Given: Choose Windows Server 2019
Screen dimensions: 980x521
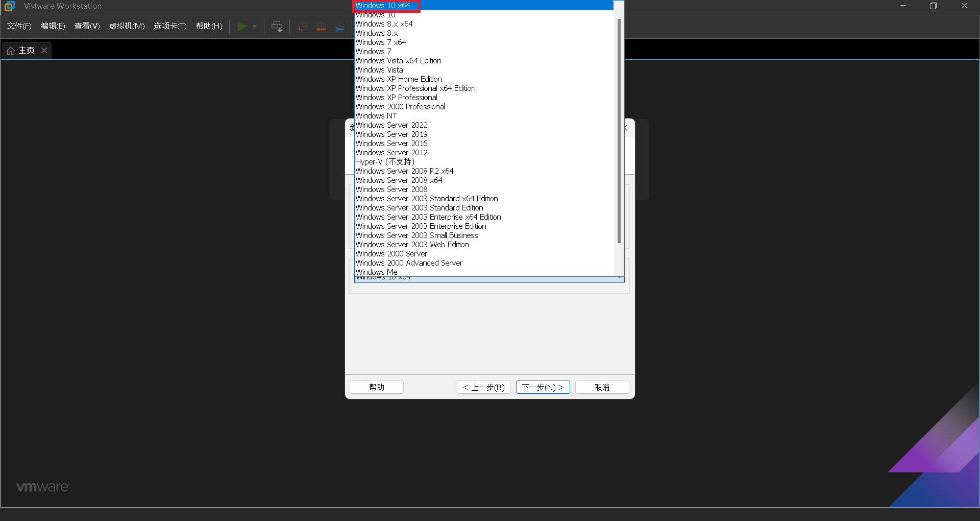Looking at the screenshot, I should [x=484, y=134].
